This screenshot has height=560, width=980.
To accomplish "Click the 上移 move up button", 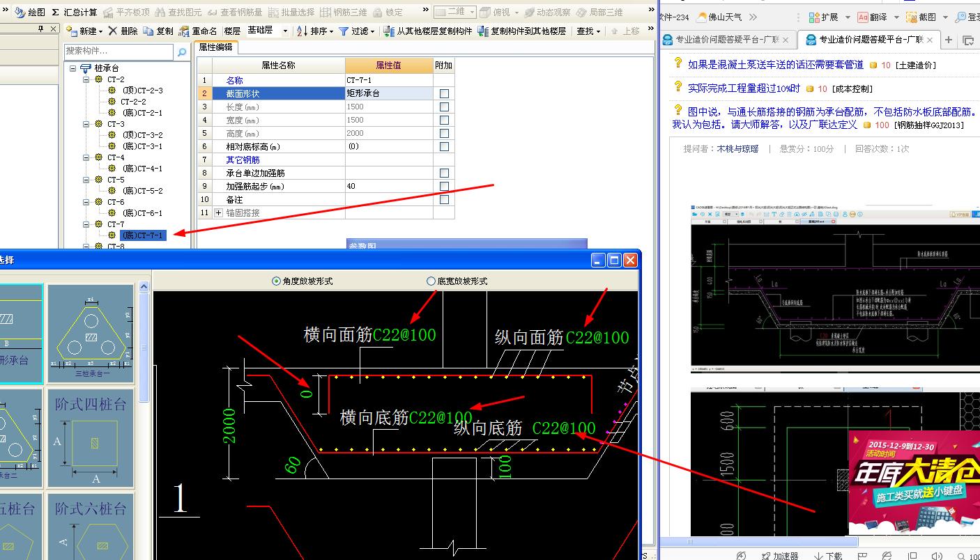I will tap(625, 31).
